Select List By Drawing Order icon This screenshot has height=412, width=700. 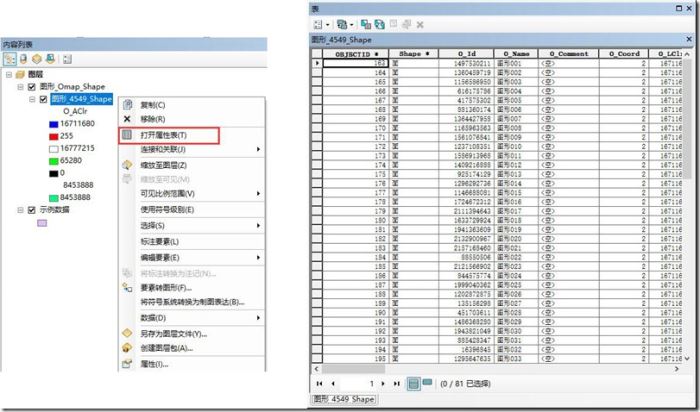click(x=10, y=59)
